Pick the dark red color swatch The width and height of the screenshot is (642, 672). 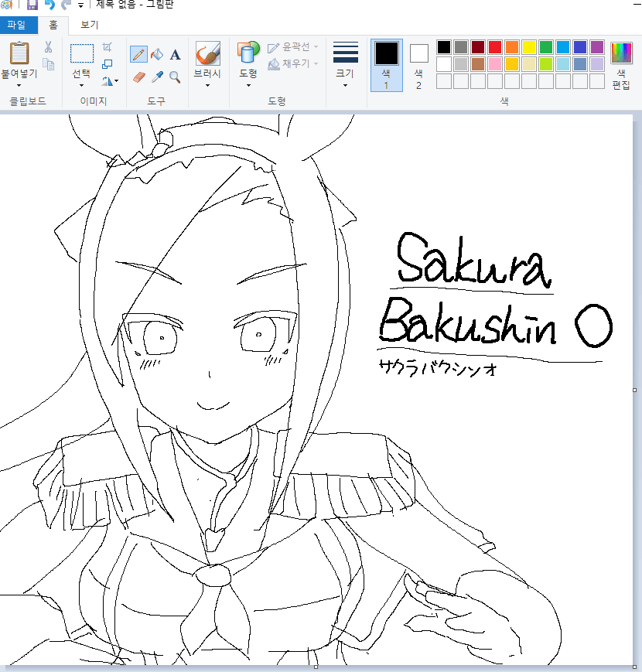coord(478,46)
